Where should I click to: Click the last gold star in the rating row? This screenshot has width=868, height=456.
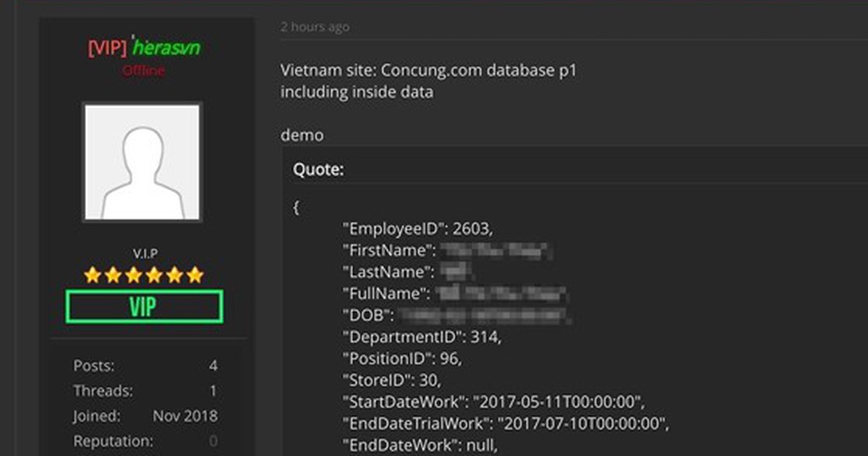click(x=195, y=275)
